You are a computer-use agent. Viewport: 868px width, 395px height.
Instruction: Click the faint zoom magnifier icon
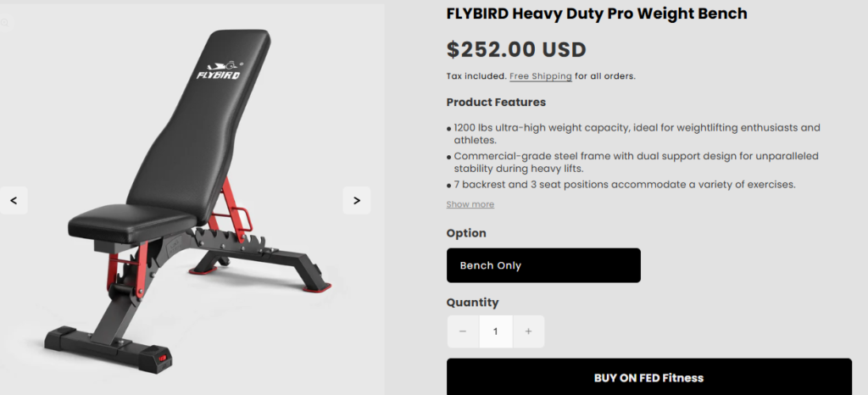tap(4, 23)
